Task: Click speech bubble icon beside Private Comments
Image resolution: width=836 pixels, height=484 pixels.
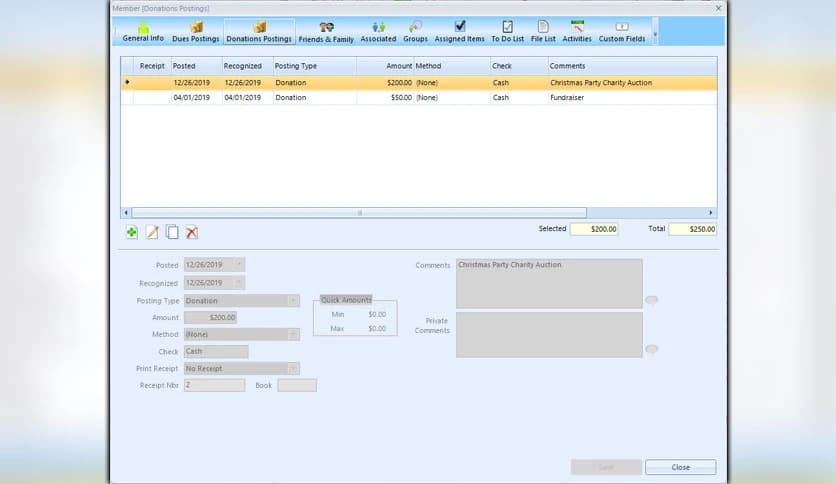Action: [x=651, y=349]
